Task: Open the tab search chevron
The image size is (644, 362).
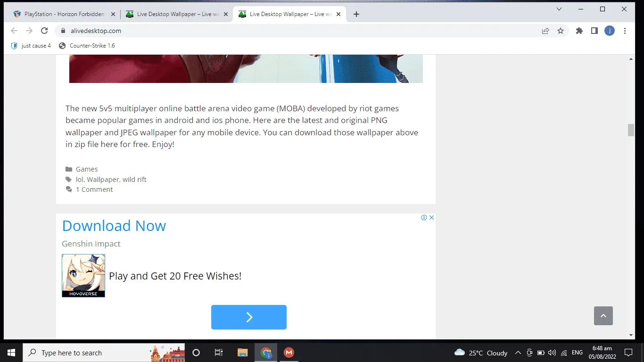Action: pos(559,9)
